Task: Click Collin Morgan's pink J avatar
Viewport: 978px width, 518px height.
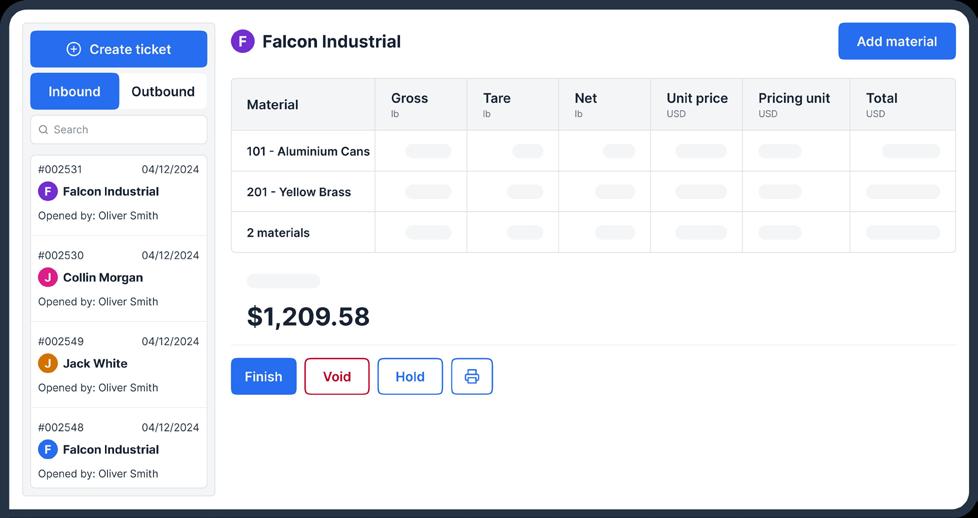Action: [x=47, y=277]
